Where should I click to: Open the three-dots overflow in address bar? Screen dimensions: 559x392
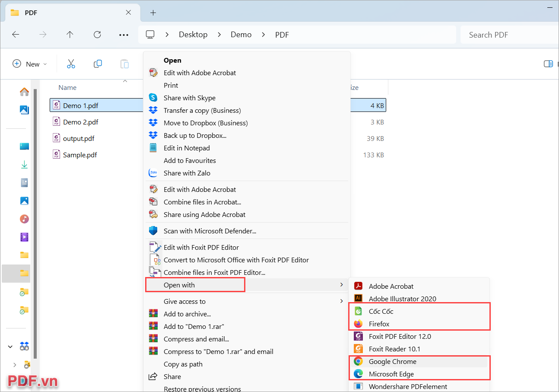click(124, 35)
